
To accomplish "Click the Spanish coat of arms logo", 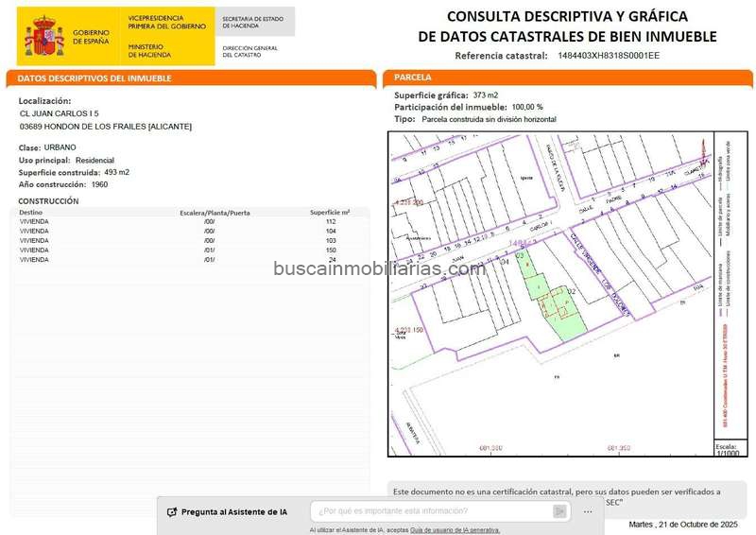I will (x=44, y=36).
